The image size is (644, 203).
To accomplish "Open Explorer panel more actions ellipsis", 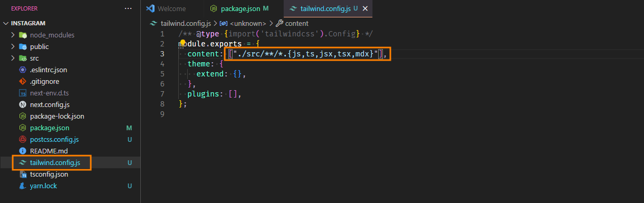I will click(128, 8).
